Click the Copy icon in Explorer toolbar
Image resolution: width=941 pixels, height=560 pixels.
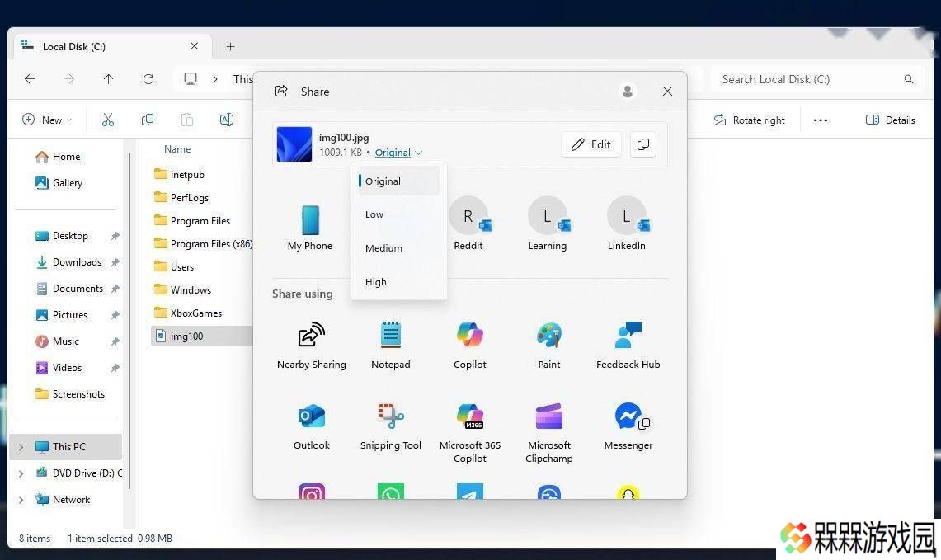[147, 120]
